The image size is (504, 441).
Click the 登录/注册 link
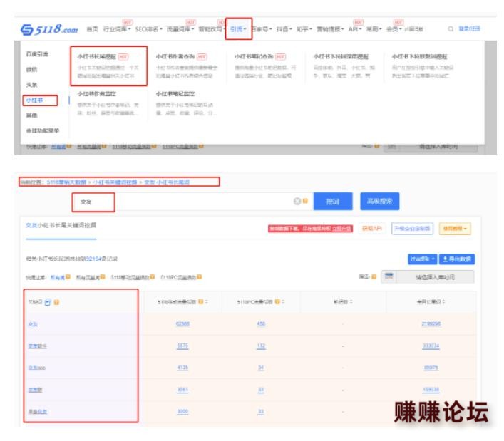469,28
